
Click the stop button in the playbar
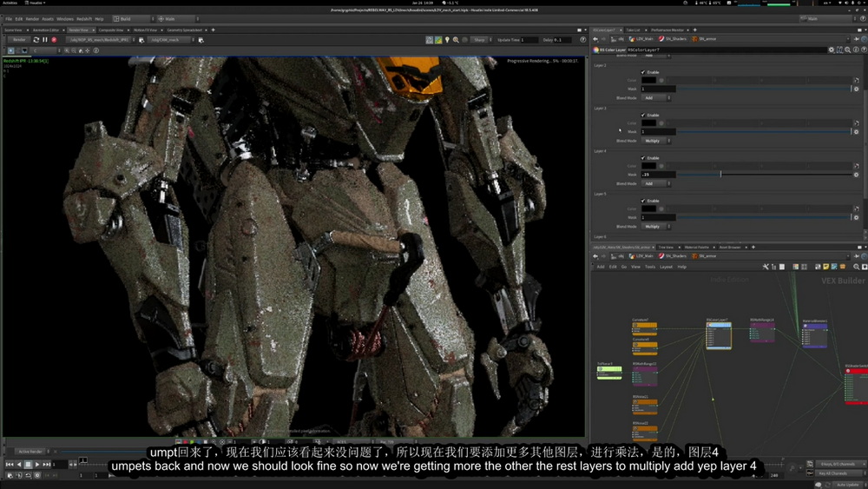(29, 464)
